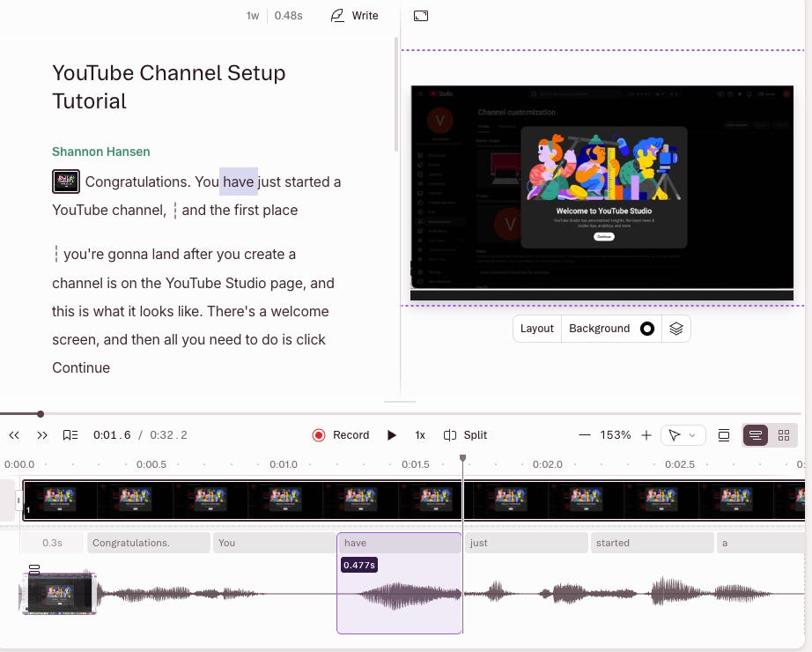The image size is (812, 652).
Task: Select "started" word block in timeline
Action: [x=653, y=543]
